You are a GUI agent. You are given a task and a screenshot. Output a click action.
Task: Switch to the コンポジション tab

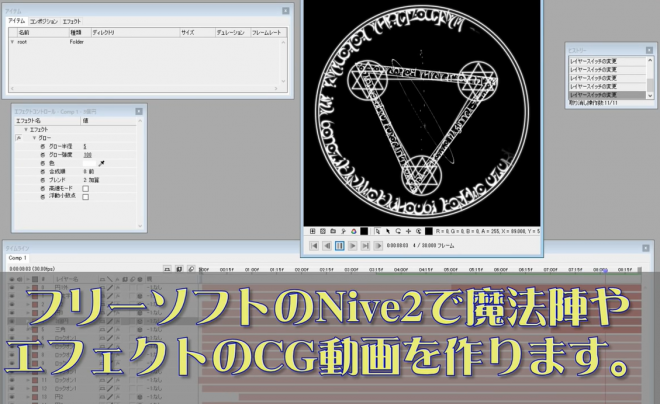coord(43,20)
